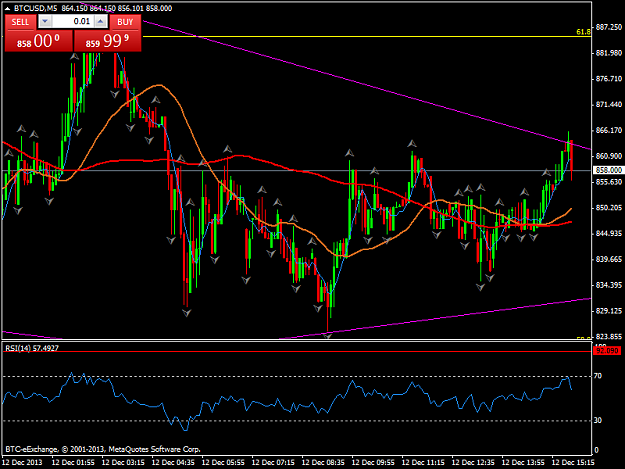Click the 876.710 price axis label
Image resolution: width=625 pixels, height=469 pixels.
(x=609, y=79)
